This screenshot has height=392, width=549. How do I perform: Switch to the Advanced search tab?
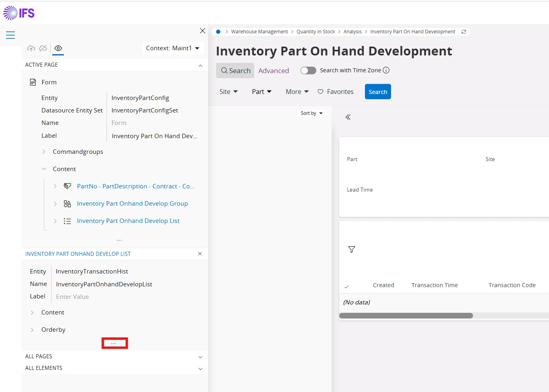[x=273, y=71]
